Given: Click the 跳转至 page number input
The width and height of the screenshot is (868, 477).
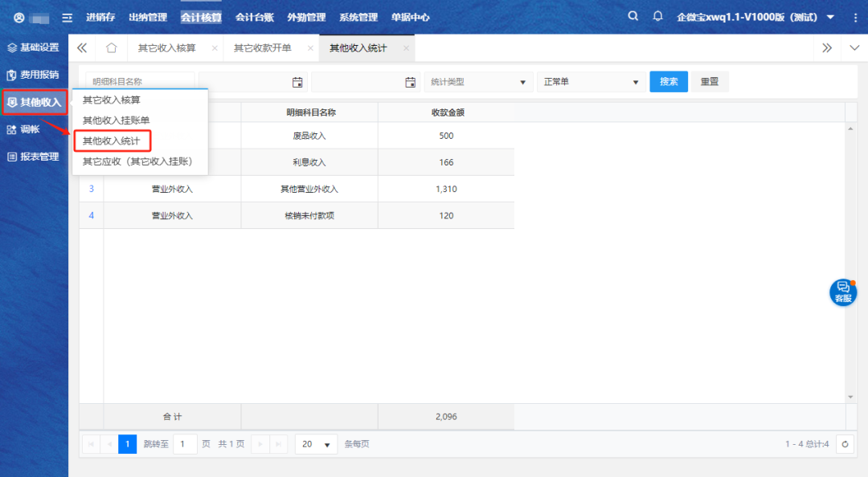Looking at the screenshot, I should (x=185, y=444).
